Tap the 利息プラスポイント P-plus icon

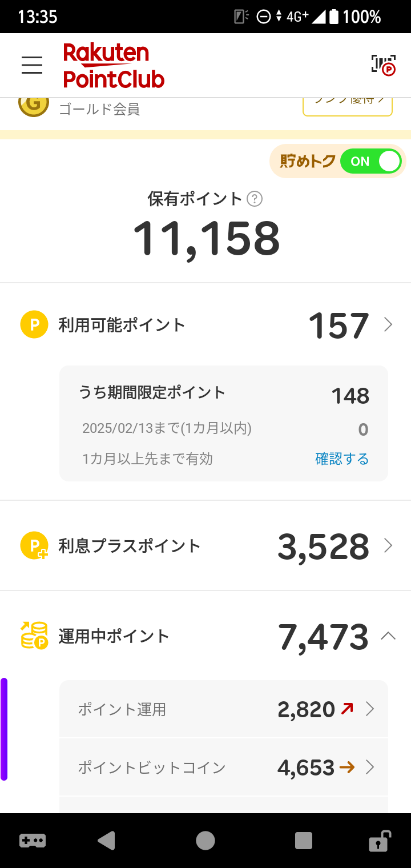(34, 545)
